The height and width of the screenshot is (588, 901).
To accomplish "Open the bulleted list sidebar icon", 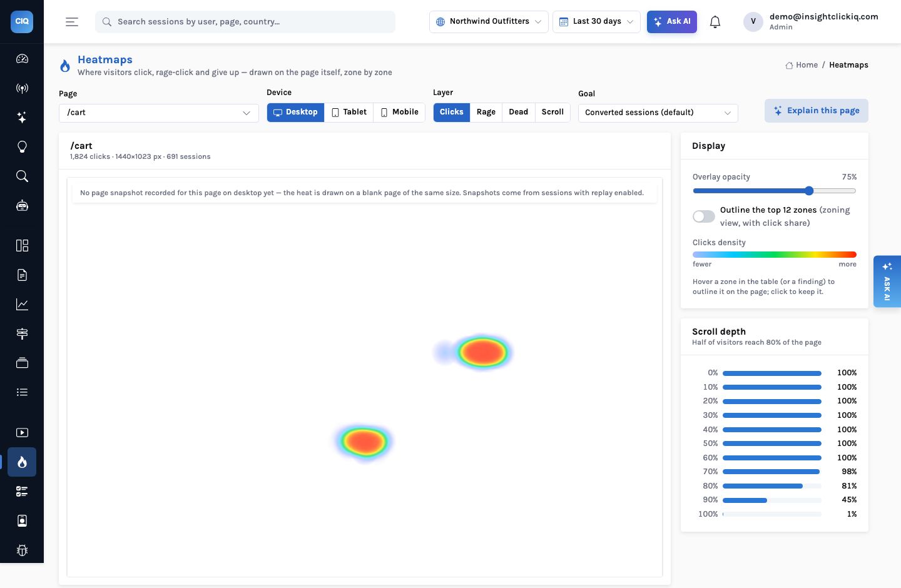I will click(22, 392).
